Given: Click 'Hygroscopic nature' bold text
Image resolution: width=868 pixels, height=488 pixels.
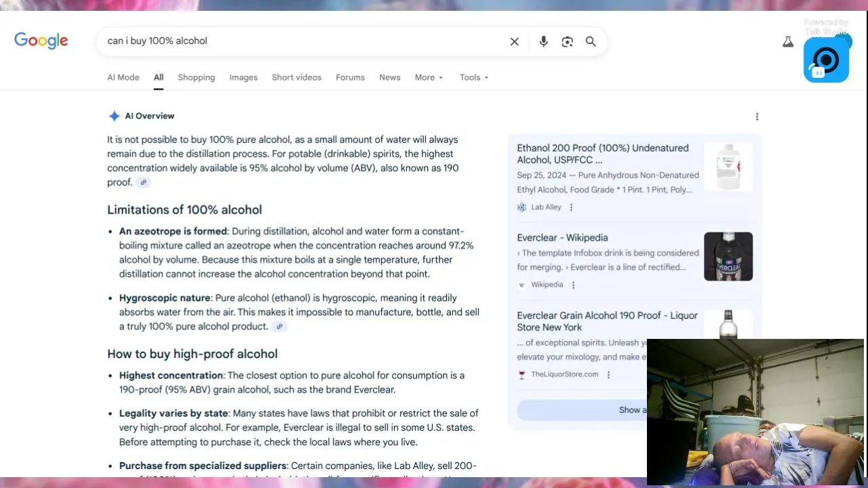Looking at the screenshot, I should pyautogui.click(x=165, y=298).
